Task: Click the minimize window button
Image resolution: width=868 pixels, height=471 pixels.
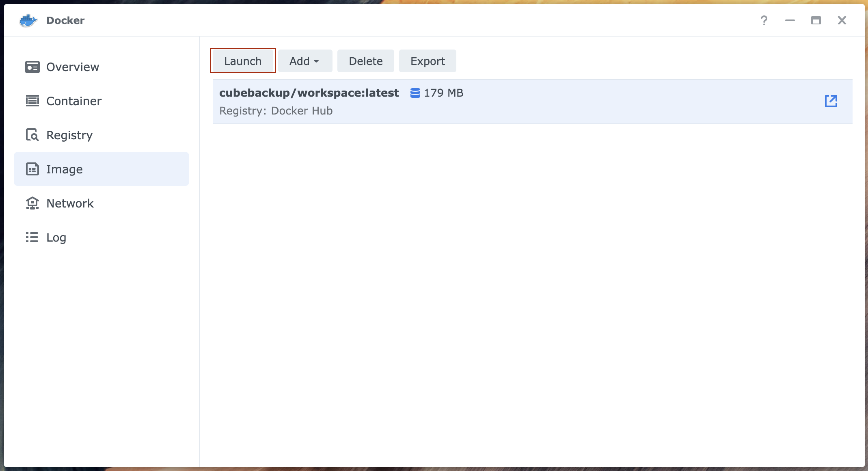Action: 790,20
